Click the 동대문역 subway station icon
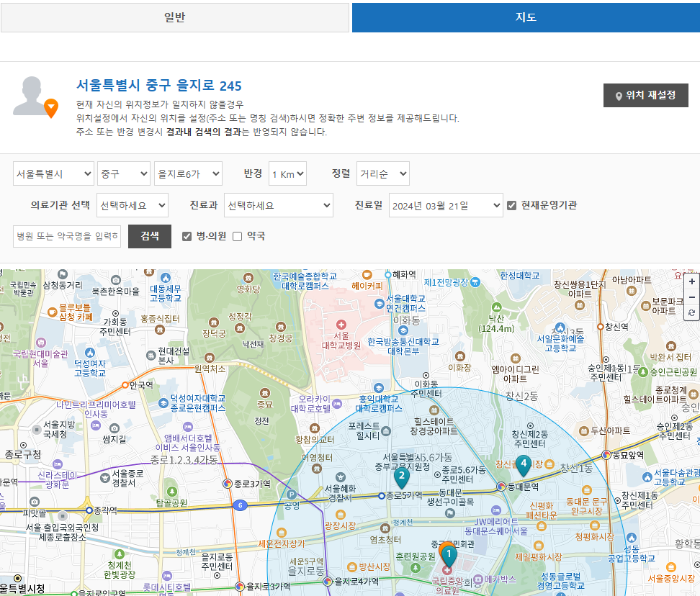Viewport: 700px width, 596px height. point(501,487)
